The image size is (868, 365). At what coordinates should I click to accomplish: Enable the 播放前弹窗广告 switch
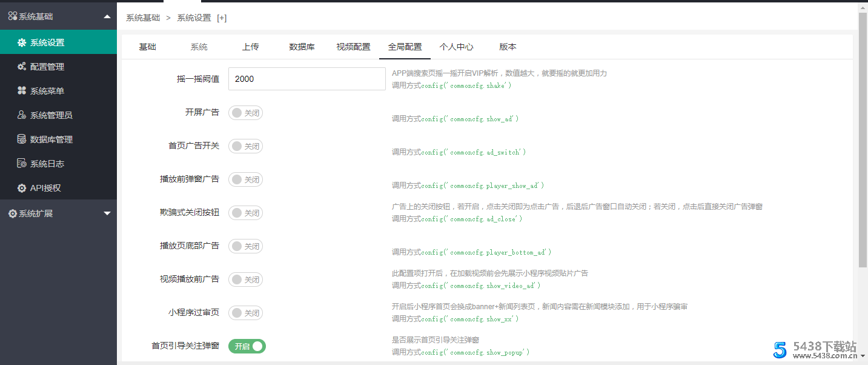[x=245, y=179]
